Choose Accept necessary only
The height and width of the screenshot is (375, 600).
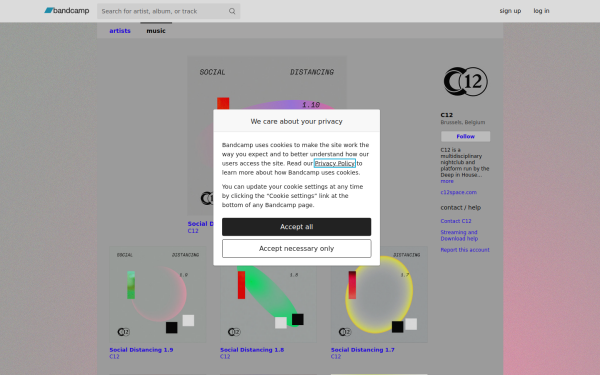(297, 249)
